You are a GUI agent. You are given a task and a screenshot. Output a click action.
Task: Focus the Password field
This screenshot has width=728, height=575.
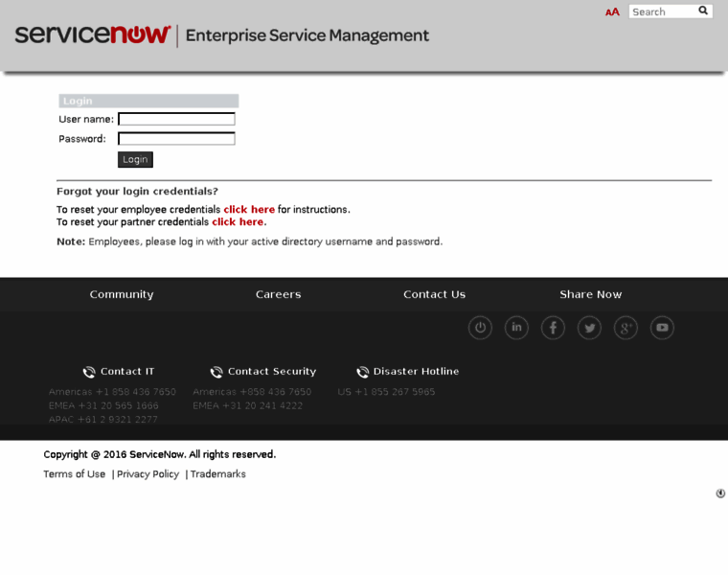pos(176,138)
